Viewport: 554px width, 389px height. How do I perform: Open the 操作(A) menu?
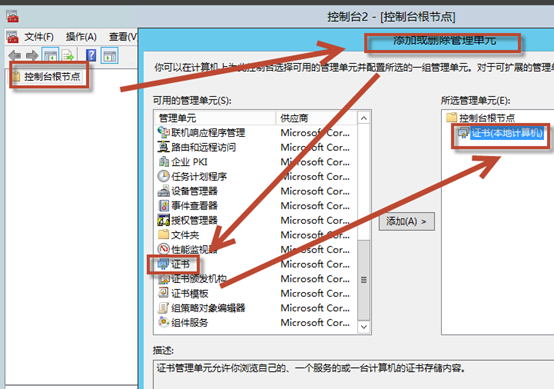click(x=81, y=37)
